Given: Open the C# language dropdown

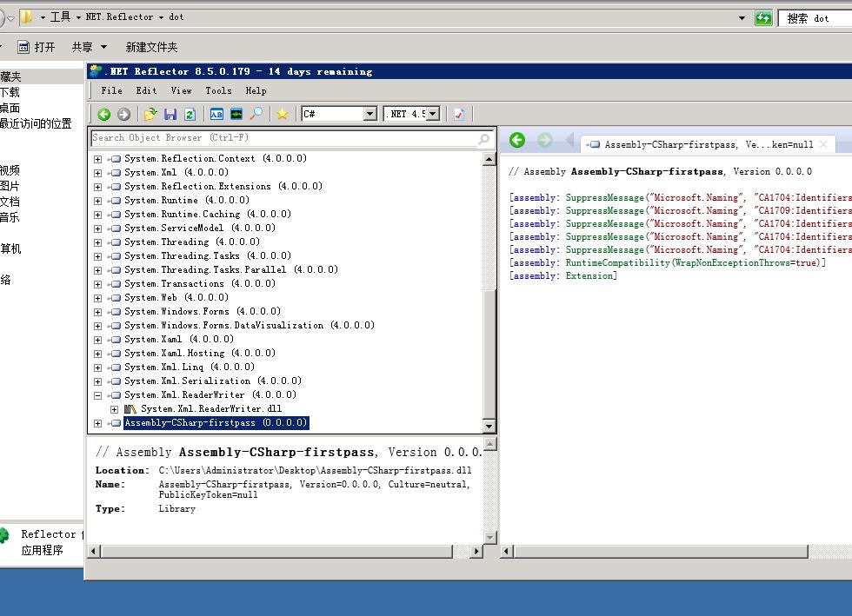Looking at the screenshot, I should 369,114.
